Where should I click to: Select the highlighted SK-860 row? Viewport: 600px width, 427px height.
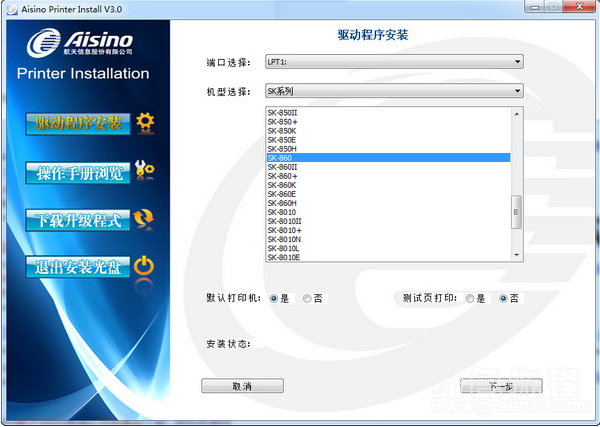pyautogui.click(x=388, y=158)
